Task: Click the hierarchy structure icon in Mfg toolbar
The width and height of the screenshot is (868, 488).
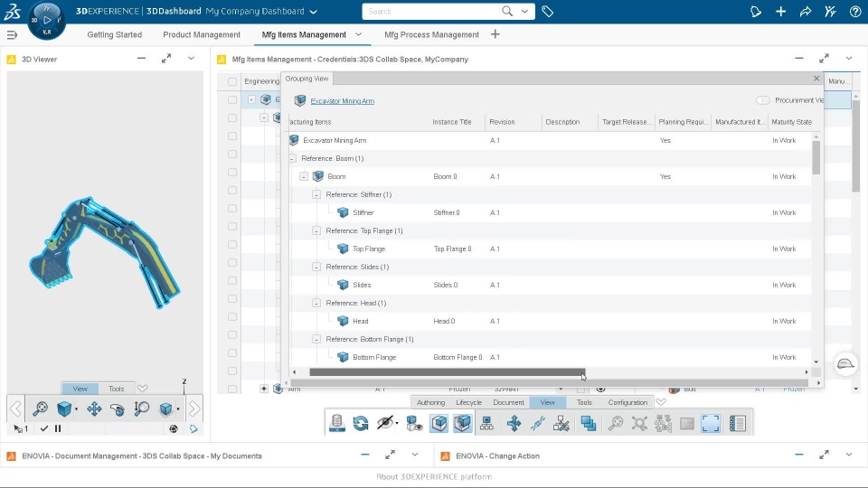Action: coord(486,423)
